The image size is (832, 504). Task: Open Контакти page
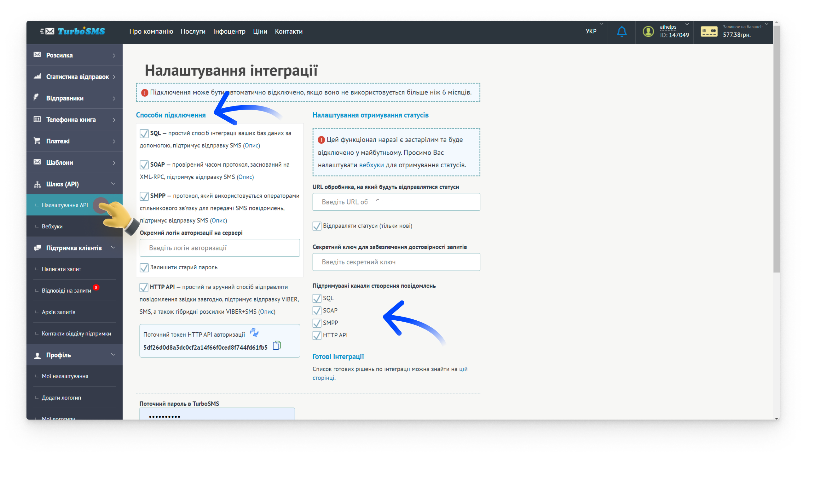[289, 31]
